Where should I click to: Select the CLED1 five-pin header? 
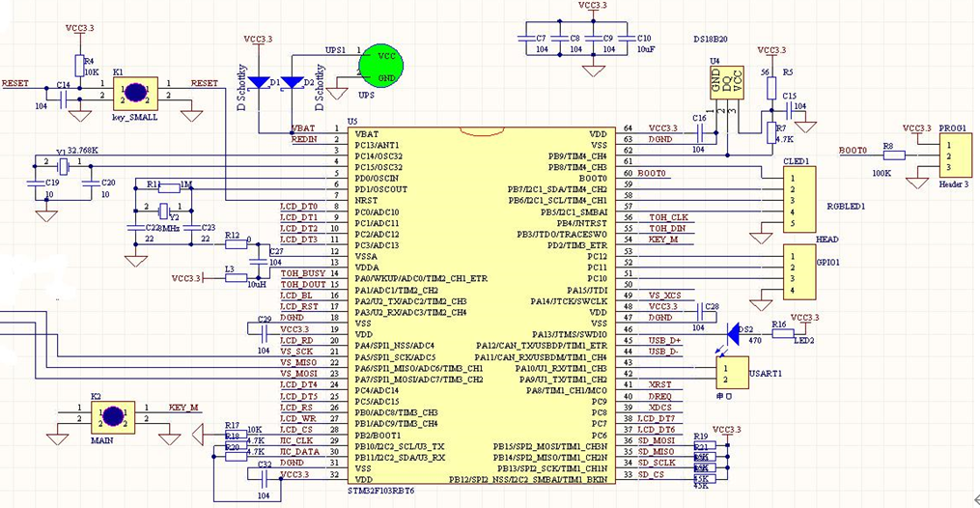[x=799, y=200]
